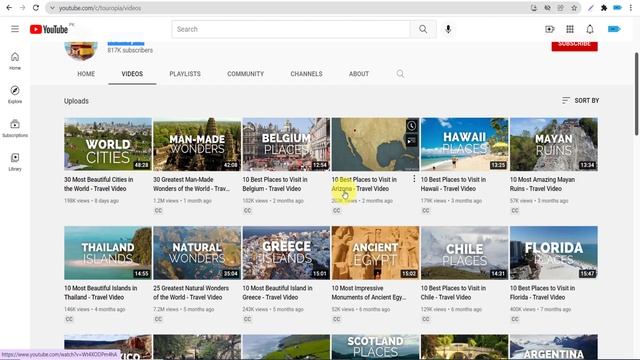
Task: Go forward in the browser
Action: pyautogui.click(x=22, y=8)
